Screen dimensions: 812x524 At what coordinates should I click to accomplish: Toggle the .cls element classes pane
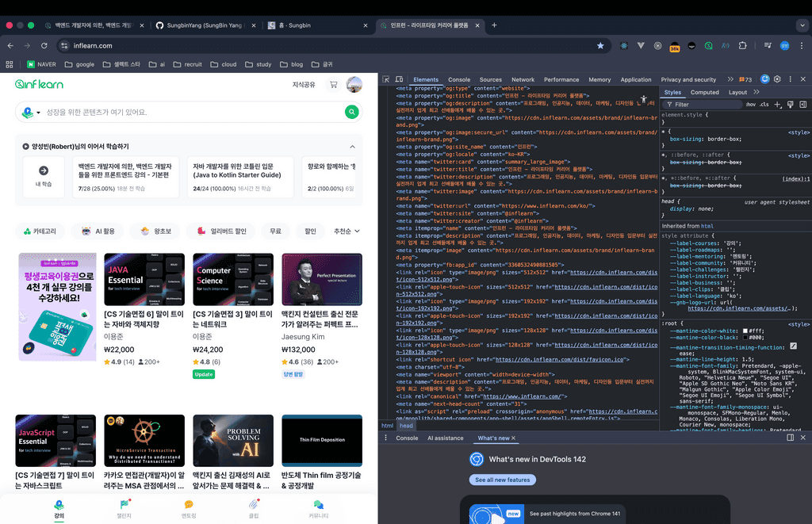[x=764, y=104]
